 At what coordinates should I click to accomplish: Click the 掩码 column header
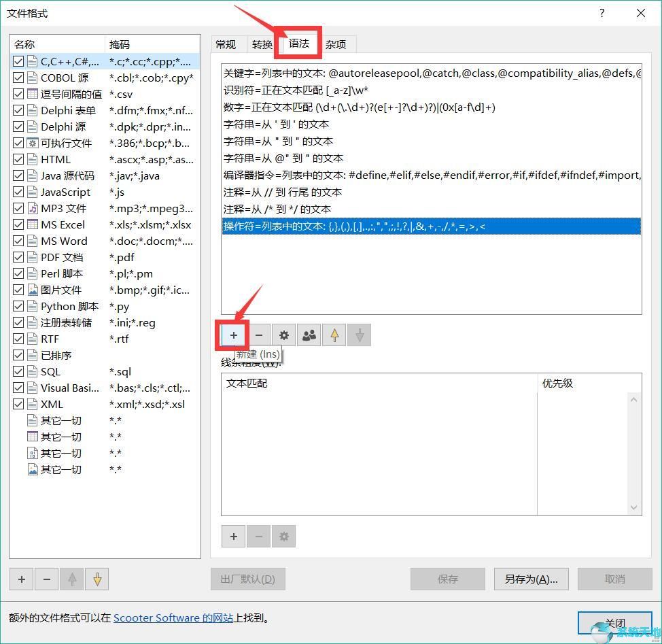click(x=152, y=44)
